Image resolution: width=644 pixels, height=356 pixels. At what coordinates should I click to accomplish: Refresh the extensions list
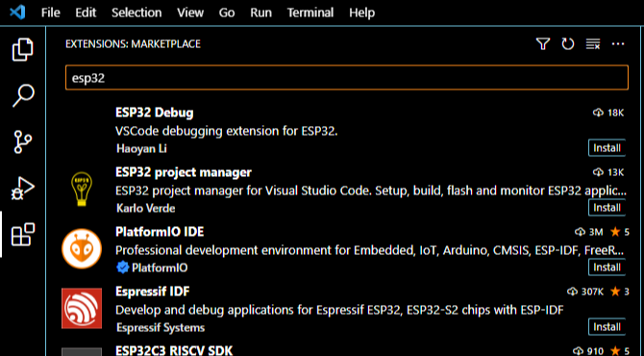[x=568, y=43]
